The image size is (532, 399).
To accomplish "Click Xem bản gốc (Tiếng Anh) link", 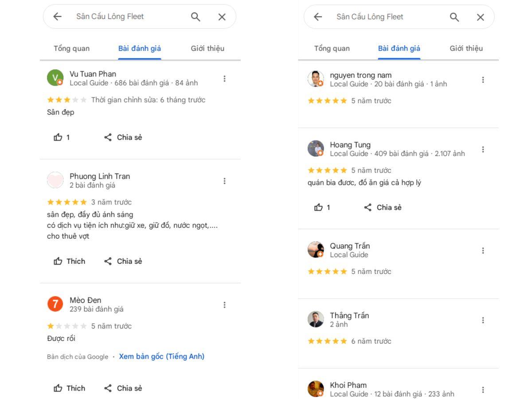I will (x=161, y=356).
